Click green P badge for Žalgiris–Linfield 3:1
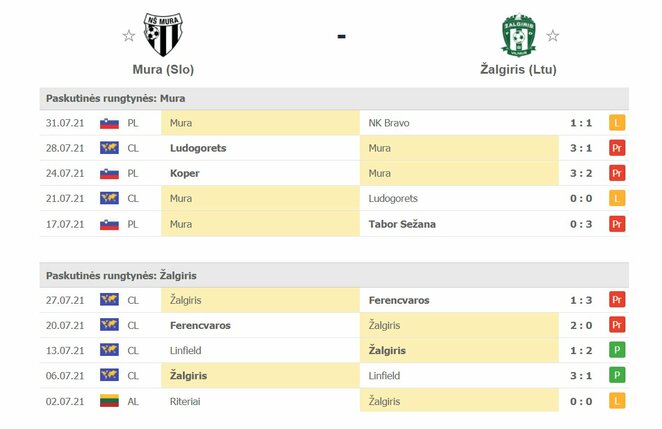The height and width of the screenshot is (429, 662). pyautogui.click(x=617, y=376)
